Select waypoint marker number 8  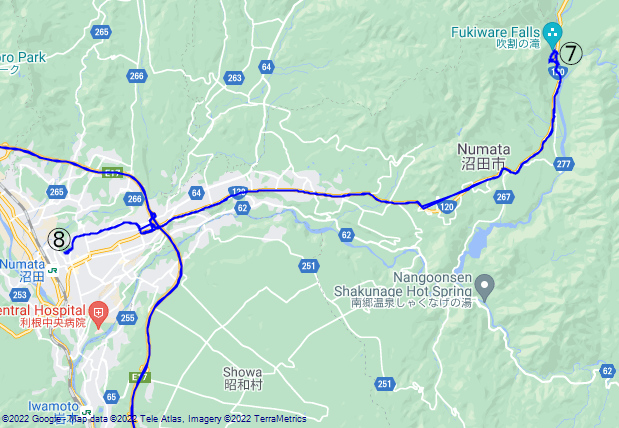[59, 240]
